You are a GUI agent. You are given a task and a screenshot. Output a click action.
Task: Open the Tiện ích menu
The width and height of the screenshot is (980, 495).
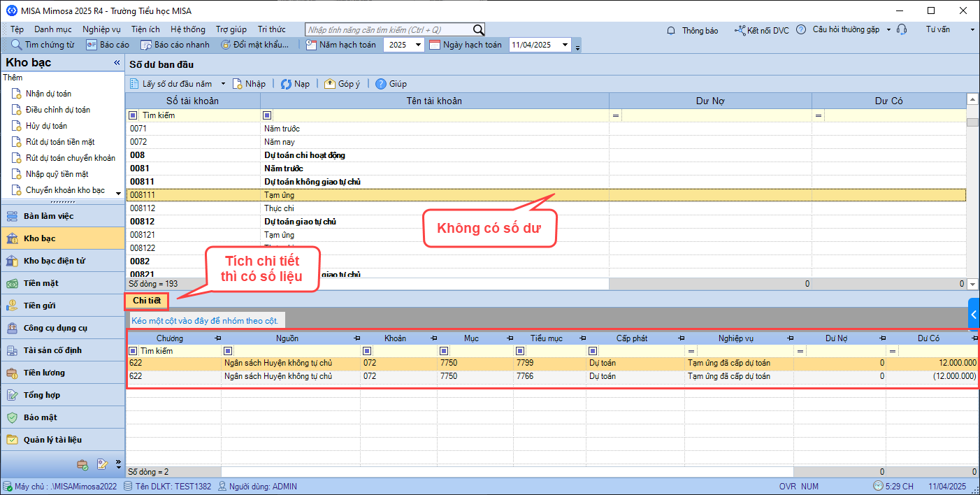[x=145, y=29]
